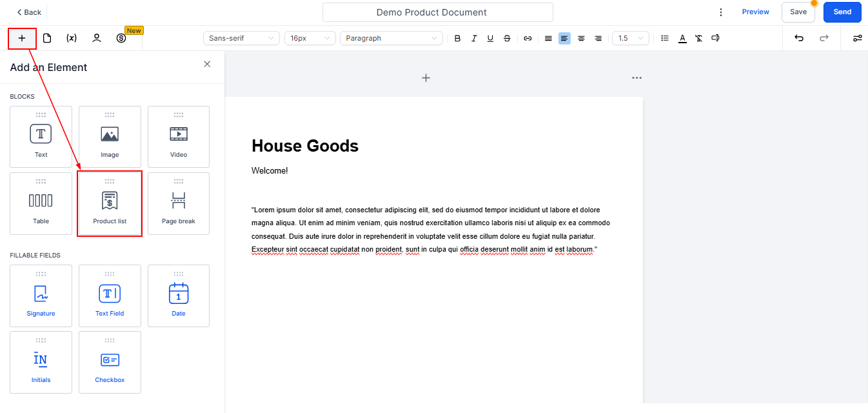Open the text color picker
The width and height of the screenshot is (868, 413).
coord(682,38)
